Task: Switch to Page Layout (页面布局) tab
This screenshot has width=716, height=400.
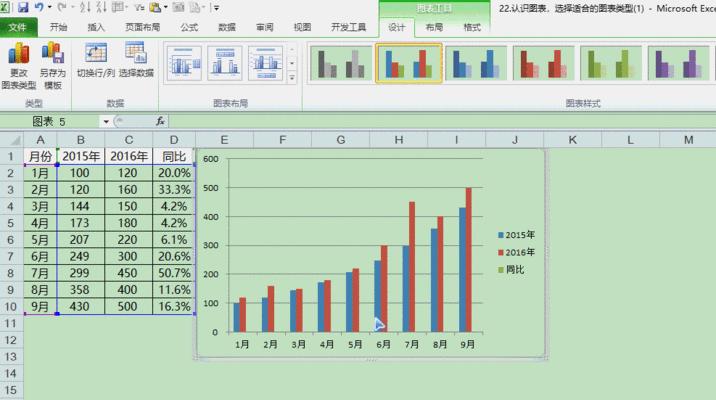Action: [x=142, y=27]
